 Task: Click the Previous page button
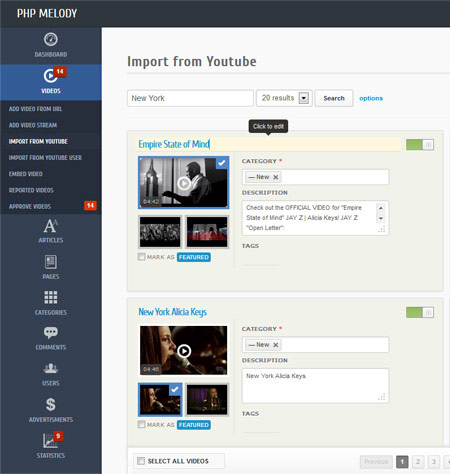coord(376,462)
